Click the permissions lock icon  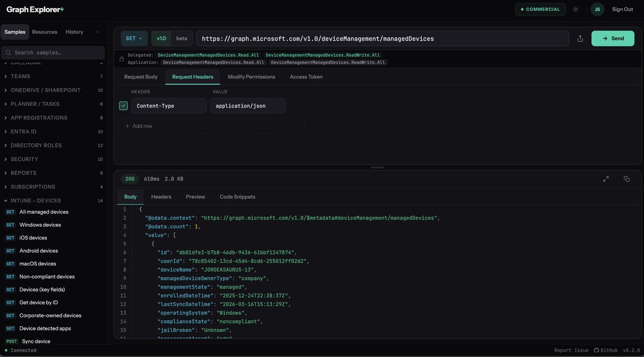click(x=122, y=59)
